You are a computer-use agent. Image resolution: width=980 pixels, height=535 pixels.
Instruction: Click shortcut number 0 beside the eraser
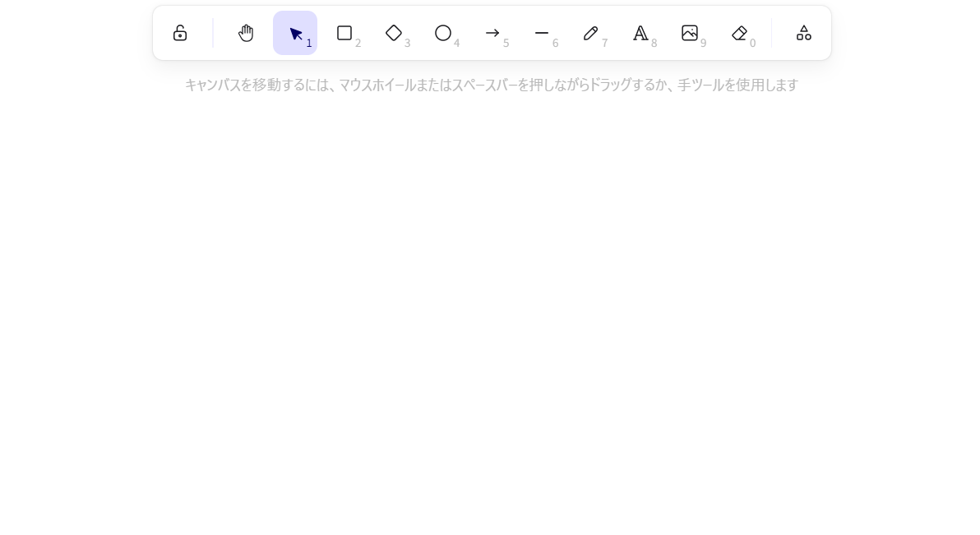click(752, 44)
